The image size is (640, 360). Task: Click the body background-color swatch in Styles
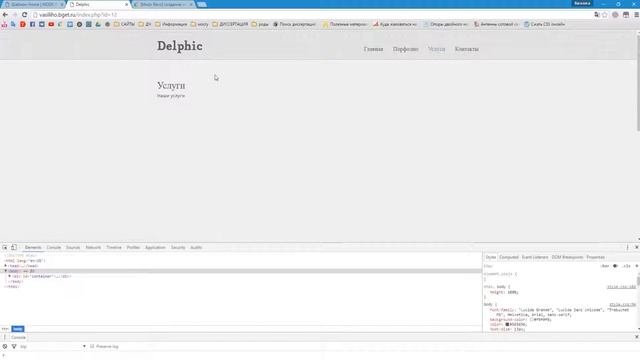pyautogui.click(x=531, y=320)
